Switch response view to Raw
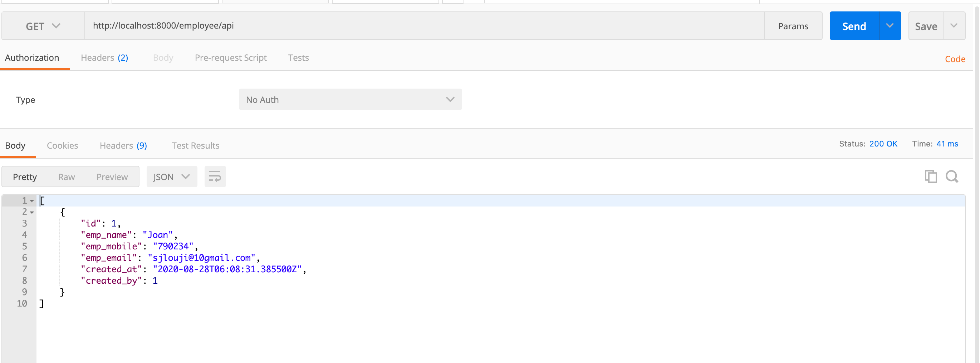 pos(67,176)
